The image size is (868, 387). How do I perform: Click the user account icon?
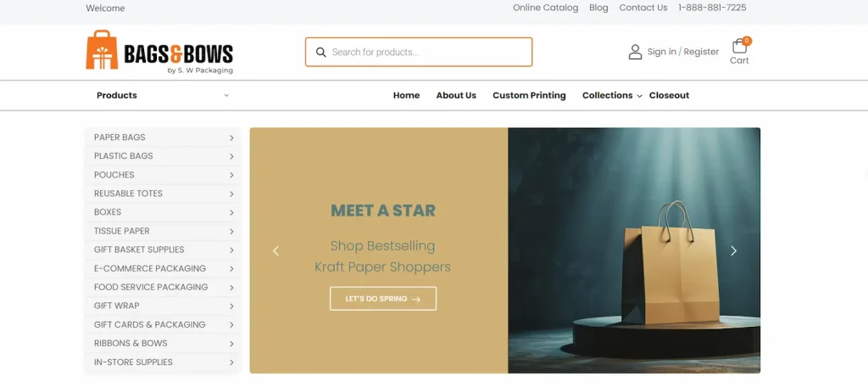tap(635, 52)
